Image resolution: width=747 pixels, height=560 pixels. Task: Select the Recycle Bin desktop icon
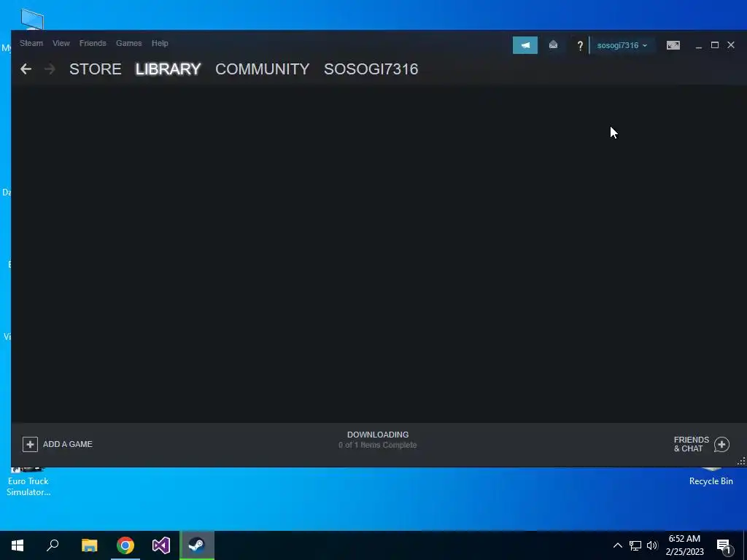711,477
